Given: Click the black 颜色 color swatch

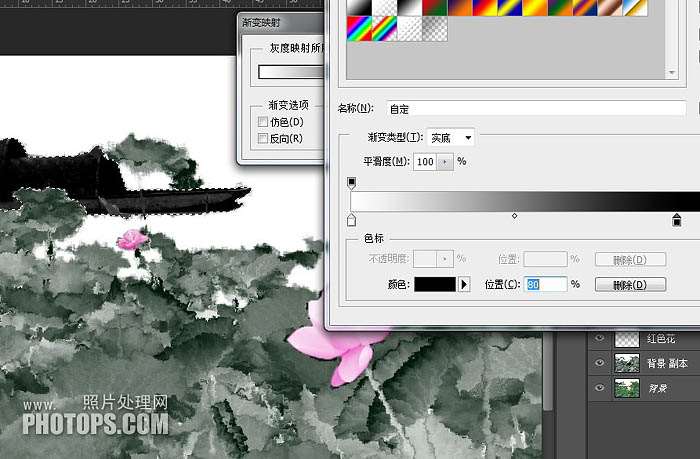Looking at the screenshot, I should click(434, 285).
